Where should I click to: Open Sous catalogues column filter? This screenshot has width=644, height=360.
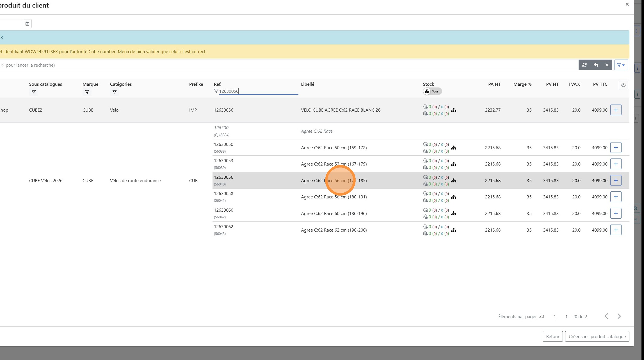pos(34,92)
